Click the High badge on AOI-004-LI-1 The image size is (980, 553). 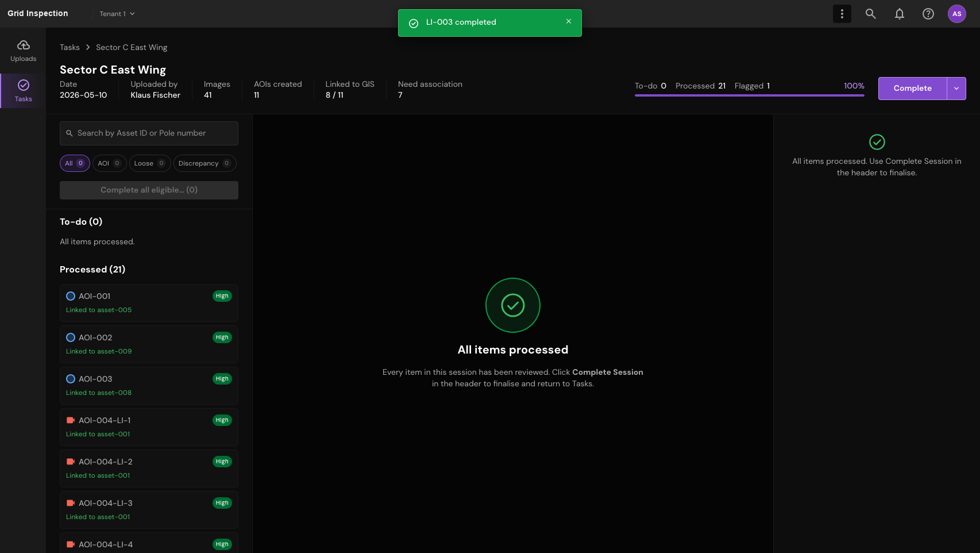point(222,420)
